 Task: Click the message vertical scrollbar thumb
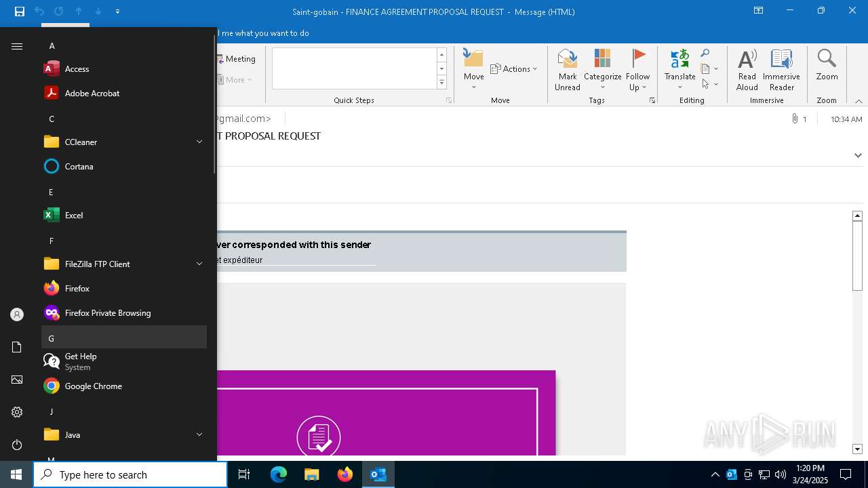tap(857, 255)
